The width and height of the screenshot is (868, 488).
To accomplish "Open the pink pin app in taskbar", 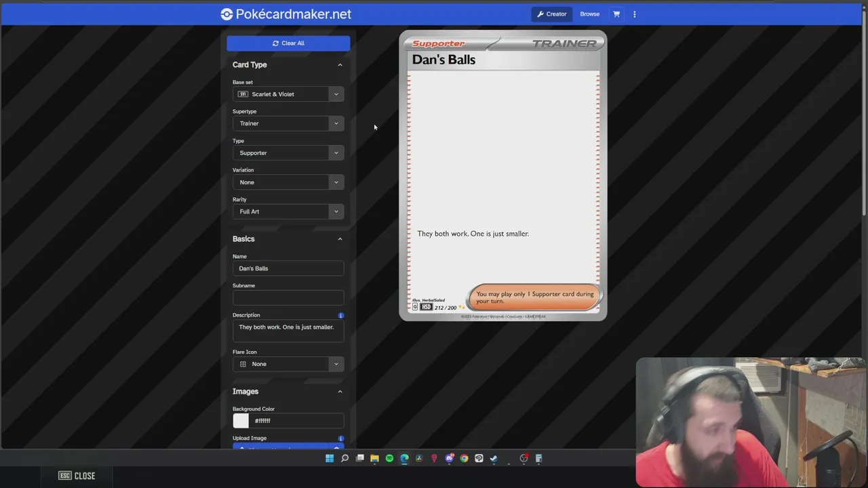I will [x=434, y=459].
